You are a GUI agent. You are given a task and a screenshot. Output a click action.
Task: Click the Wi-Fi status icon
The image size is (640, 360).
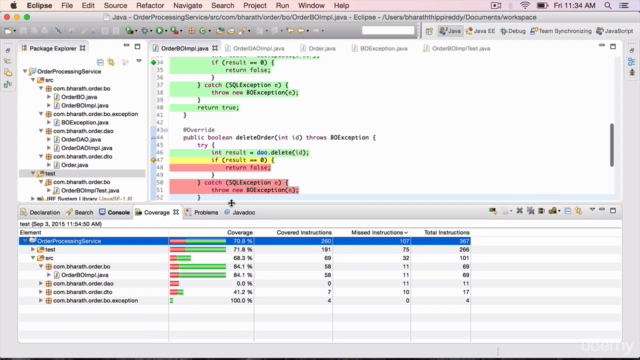coord(525,6)
